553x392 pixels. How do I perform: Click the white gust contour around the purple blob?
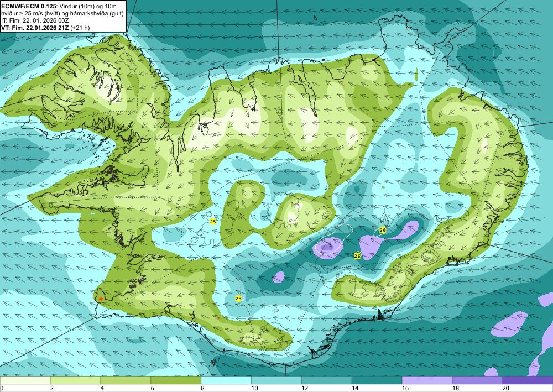click(333, 240)
